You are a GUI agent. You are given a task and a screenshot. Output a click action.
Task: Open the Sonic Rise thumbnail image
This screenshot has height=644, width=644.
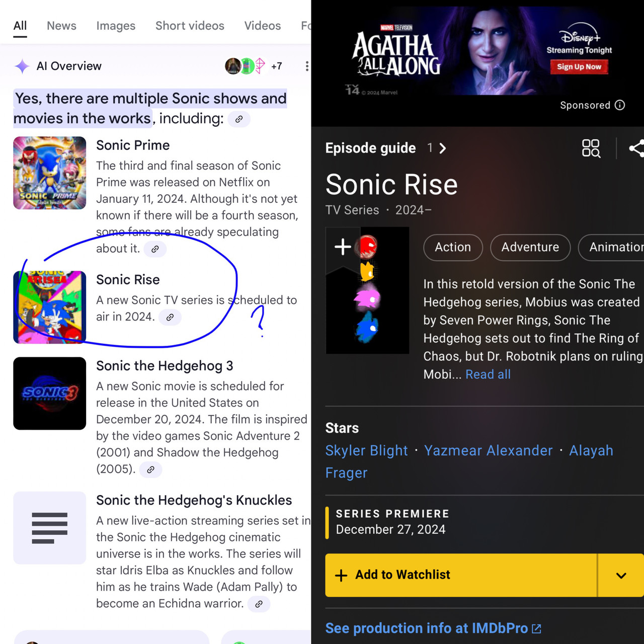(49, 307)
